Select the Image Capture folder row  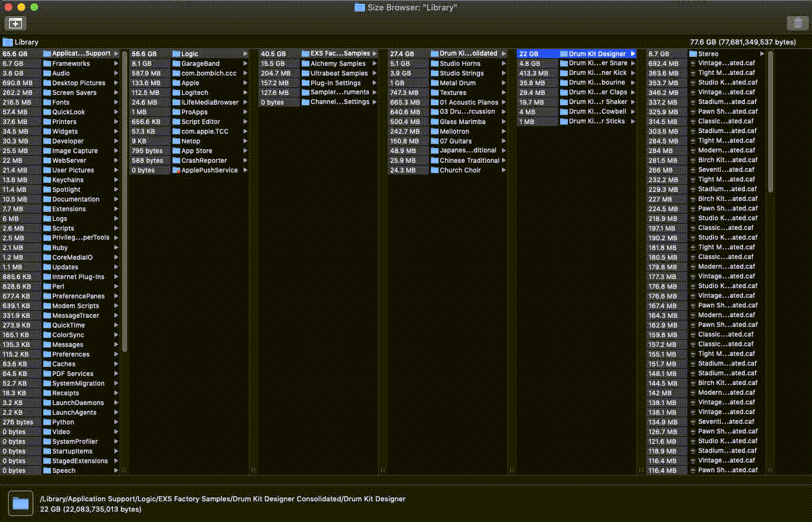click(60, 151)
